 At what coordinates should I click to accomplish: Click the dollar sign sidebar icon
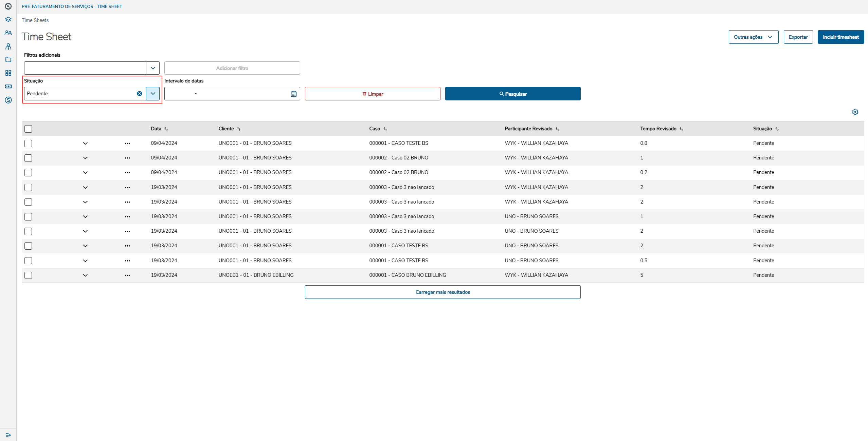point(8,100)
